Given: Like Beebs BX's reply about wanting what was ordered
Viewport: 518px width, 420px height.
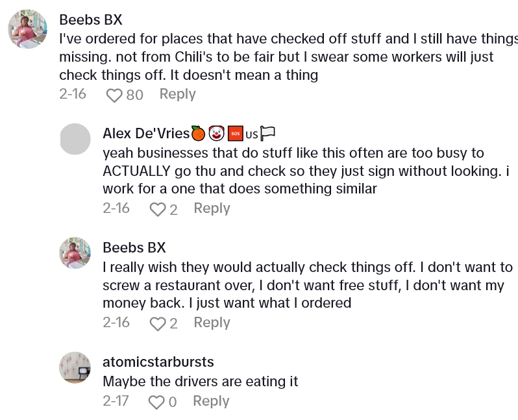Looking at the screenshot, I should (x=158, y=324).
